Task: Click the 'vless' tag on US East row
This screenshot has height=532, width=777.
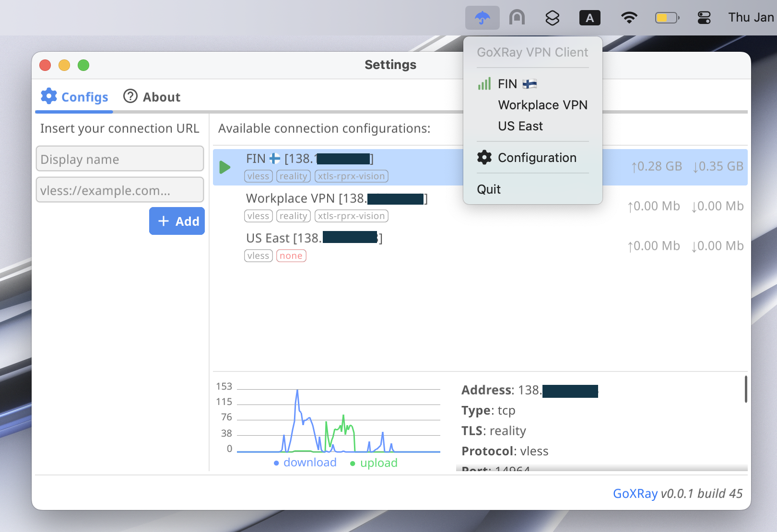Action: coord(259,256)
